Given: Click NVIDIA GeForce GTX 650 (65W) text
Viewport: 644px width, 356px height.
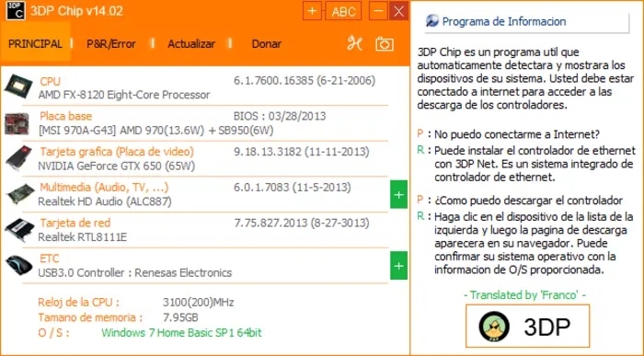Looking at the screenshot, I should [x=116, y=167].
